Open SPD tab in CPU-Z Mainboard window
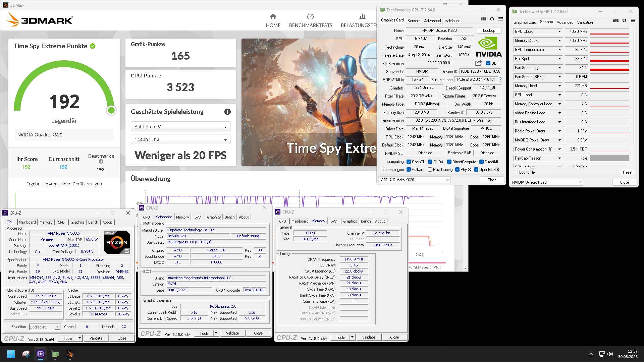 tap(198, 217)
